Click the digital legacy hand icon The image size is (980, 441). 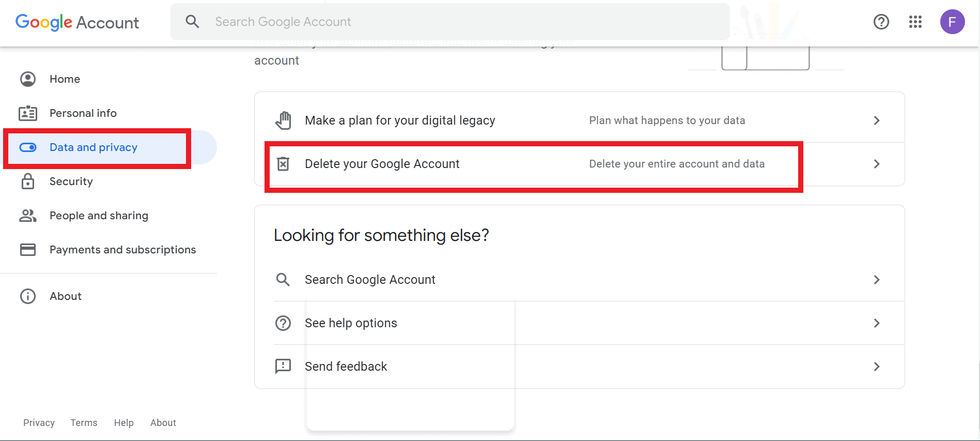[x=283, y=120]
